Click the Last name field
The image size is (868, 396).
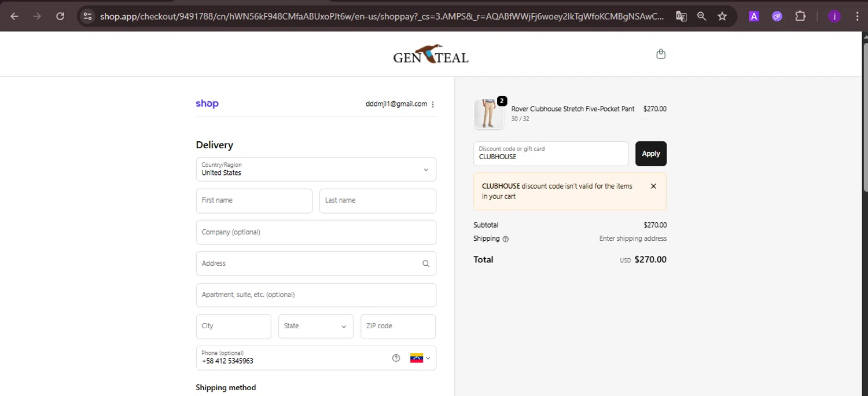pyautogui.click(x=378, y=201)
